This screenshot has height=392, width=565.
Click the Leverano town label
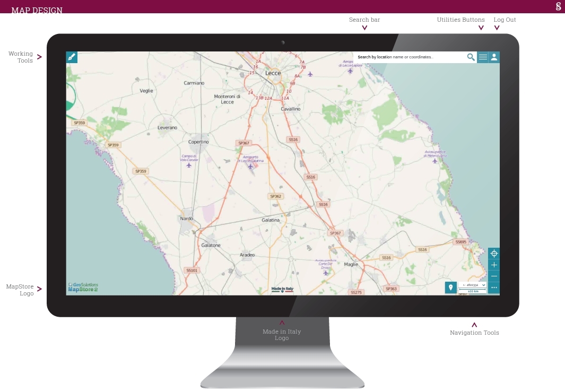coord(167,127)
